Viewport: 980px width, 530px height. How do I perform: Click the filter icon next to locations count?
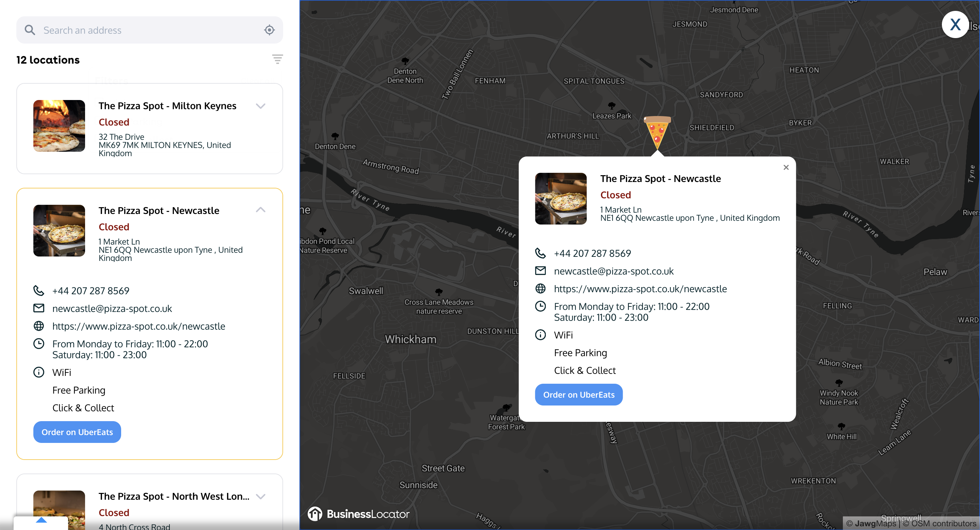point(277,59)
